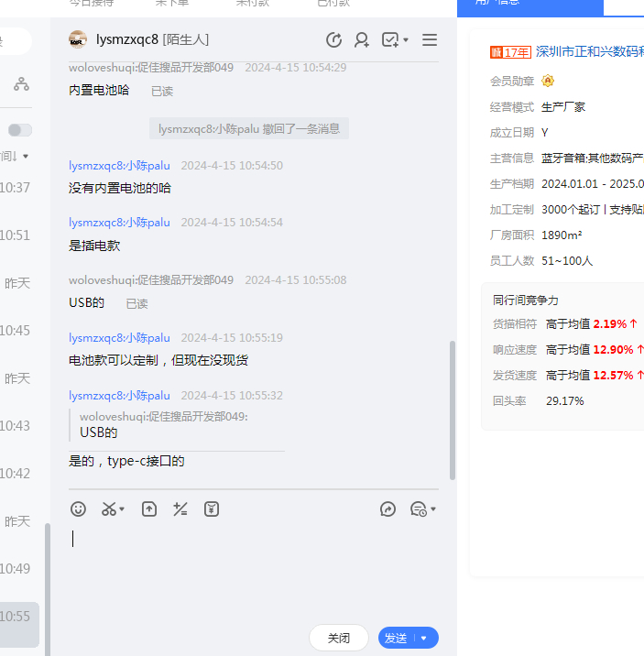Toggle the sidebar switch

(x=19, y=130)
